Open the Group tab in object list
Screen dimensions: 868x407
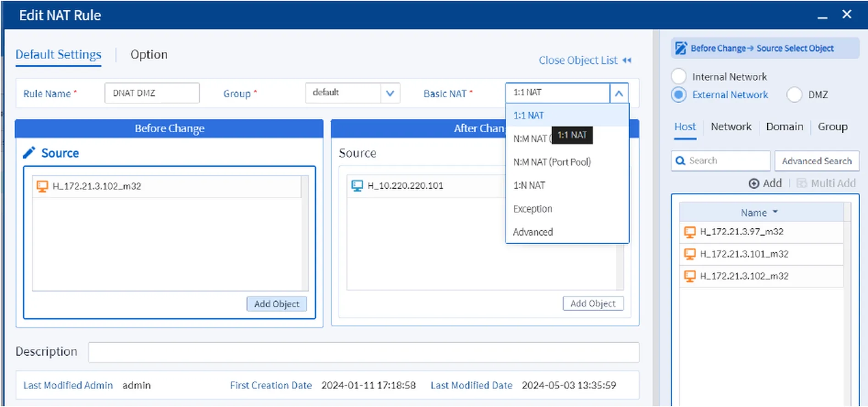tap(833, 126)
